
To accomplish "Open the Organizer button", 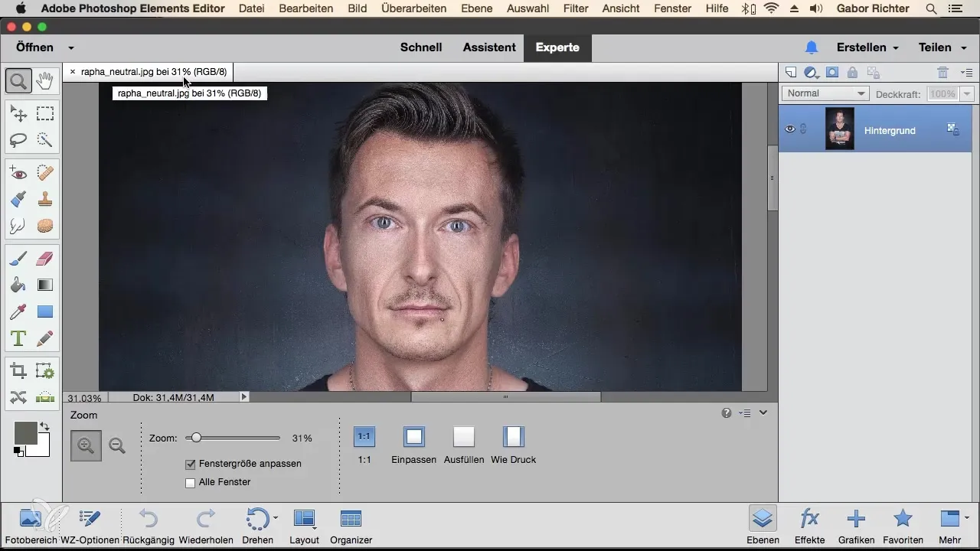I will (x=351, y=526).
